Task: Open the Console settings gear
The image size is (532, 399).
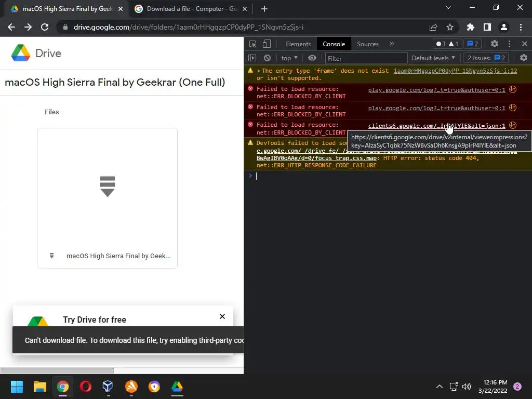Action: [524, 58]
